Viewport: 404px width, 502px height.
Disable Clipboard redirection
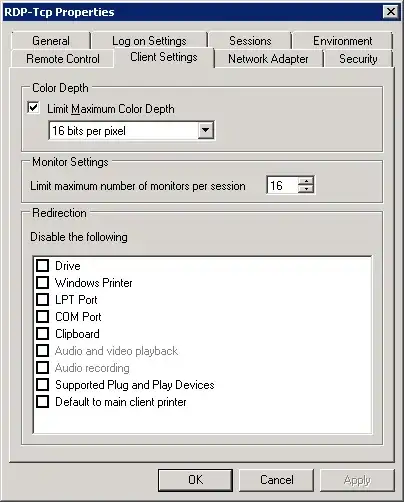pos(42,334)
